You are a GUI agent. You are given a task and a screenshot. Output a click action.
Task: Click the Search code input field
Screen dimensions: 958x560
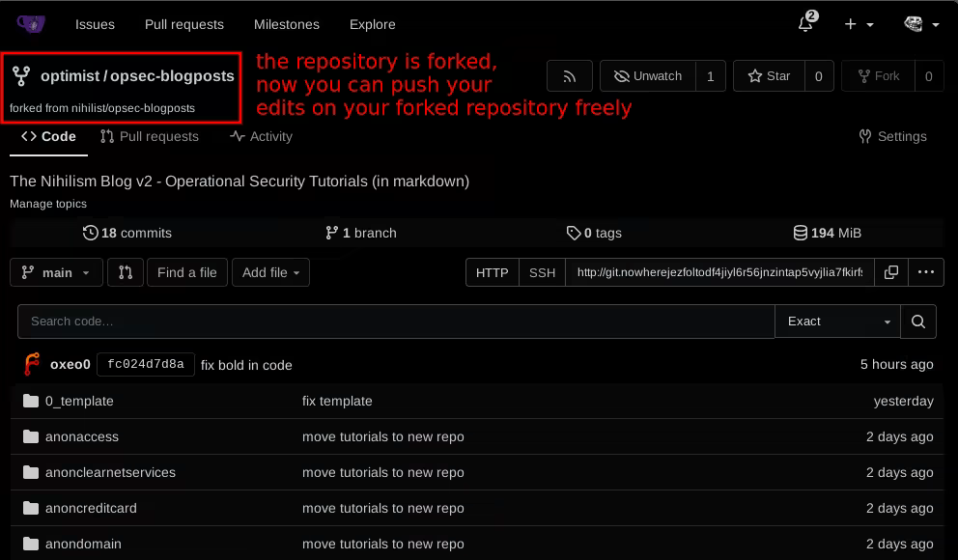click(x=396, y=322)
